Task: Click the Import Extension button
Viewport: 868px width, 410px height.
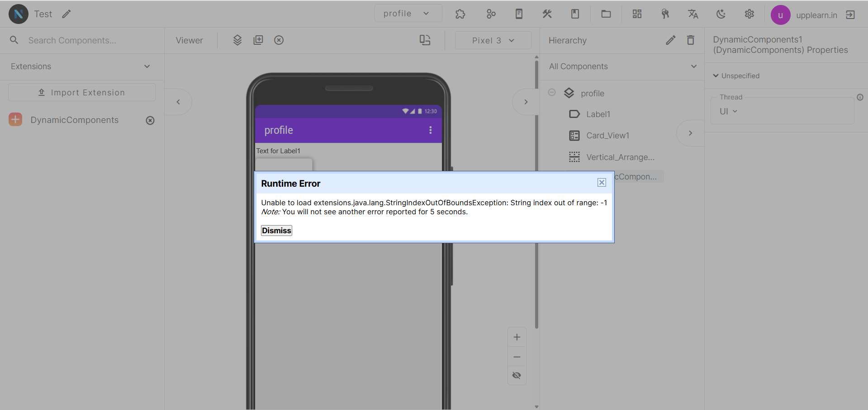Action: 82,92
